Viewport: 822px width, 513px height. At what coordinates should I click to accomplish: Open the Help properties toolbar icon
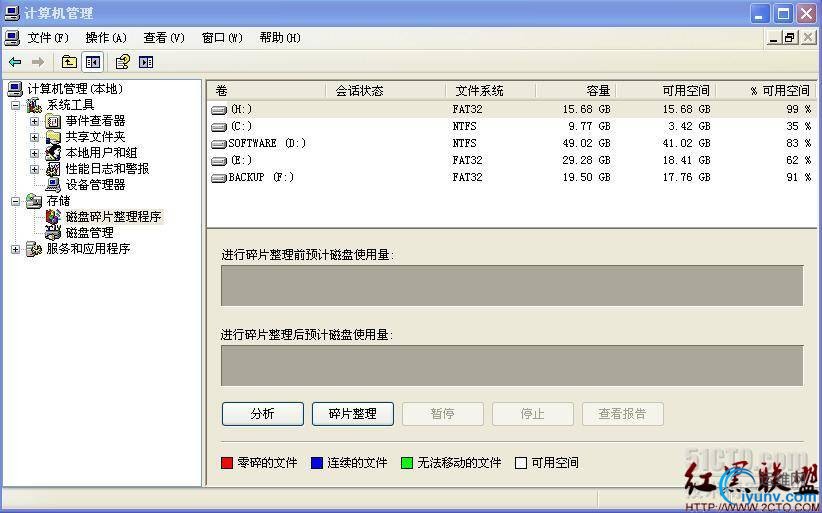123,62
